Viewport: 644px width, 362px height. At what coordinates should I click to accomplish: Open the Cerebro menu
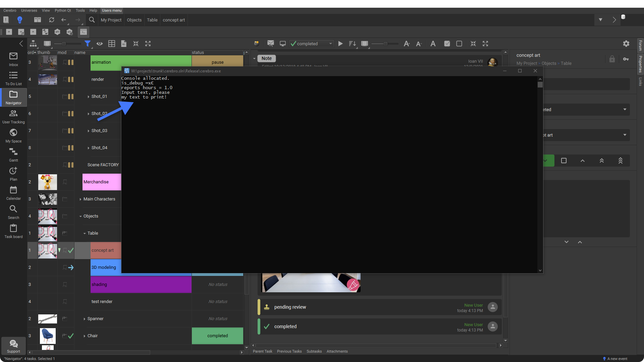tap(10, 10)
